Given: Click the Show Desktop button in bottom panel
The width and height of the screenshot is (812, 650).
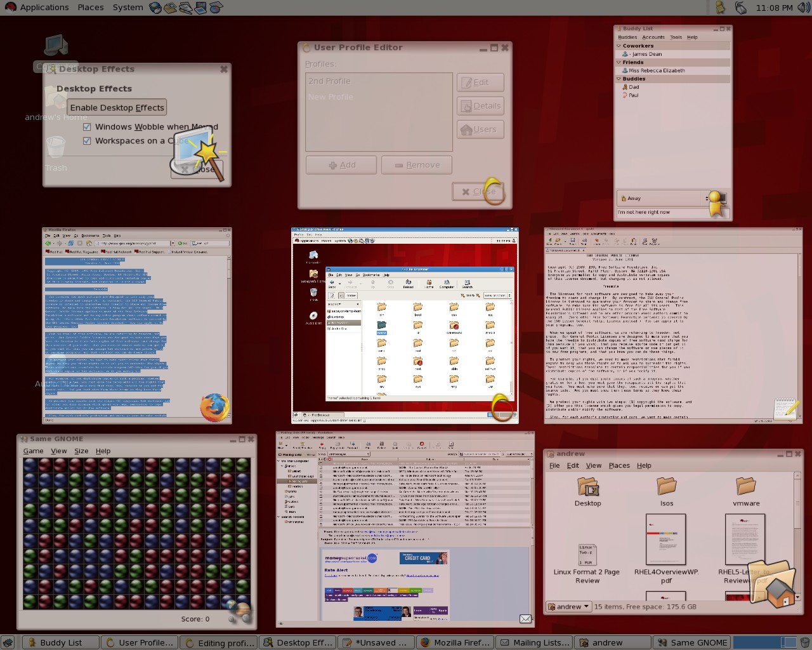Looking at the screenshot, I should pyautogui.click(x=8, y=642).
